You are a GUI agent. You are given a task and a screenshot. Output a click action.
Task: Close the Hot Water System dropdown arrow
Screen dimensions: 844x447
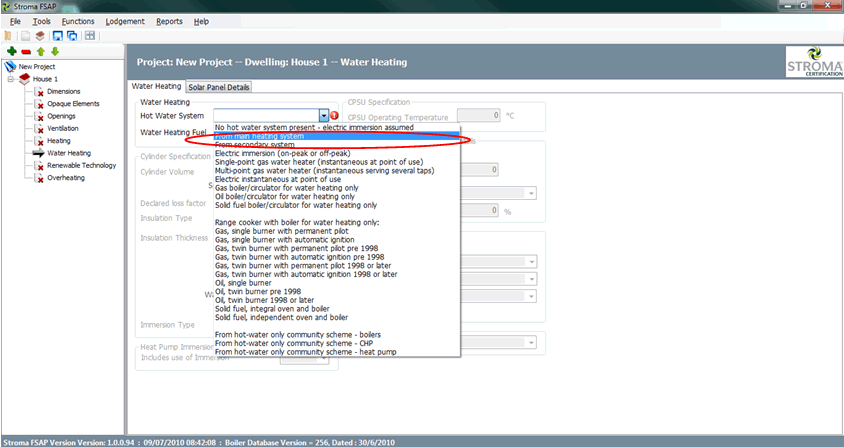(323, 115)
